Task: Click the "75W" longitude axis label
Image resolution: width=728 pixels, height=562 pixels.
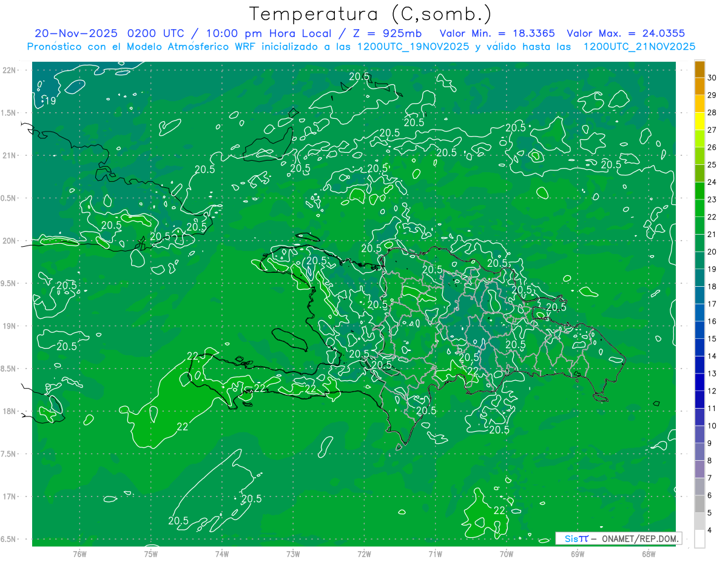Action: pyautogui.click(x=150, y=553)
